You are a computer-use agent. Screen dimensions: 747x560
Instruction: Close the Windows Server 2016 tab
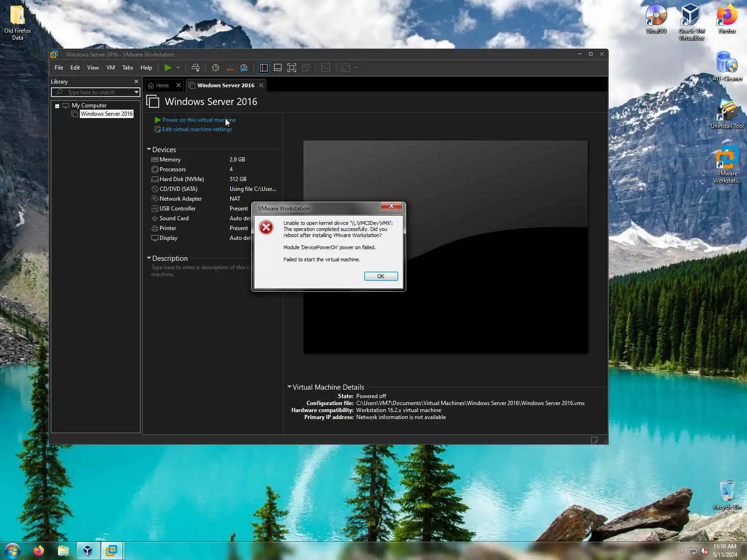click(x=261, y=85)
